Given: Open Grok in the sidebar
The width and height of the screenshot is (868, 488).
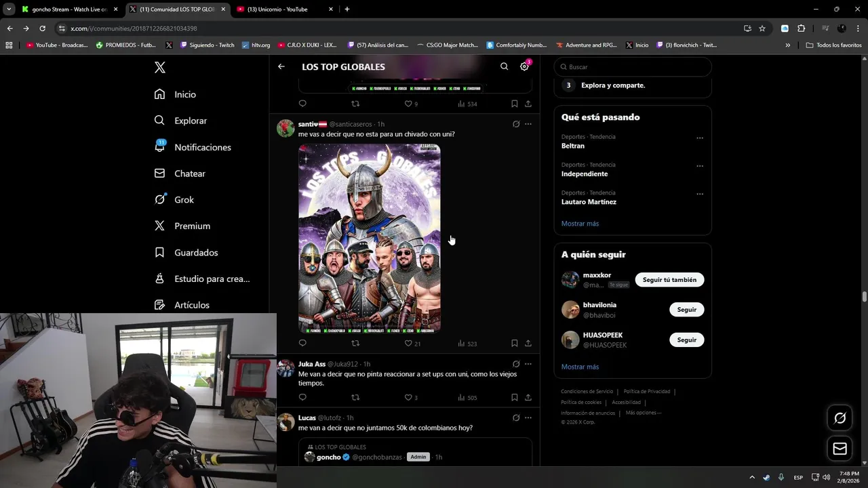Looking at the screenshot, I should (x=174, y=199).
